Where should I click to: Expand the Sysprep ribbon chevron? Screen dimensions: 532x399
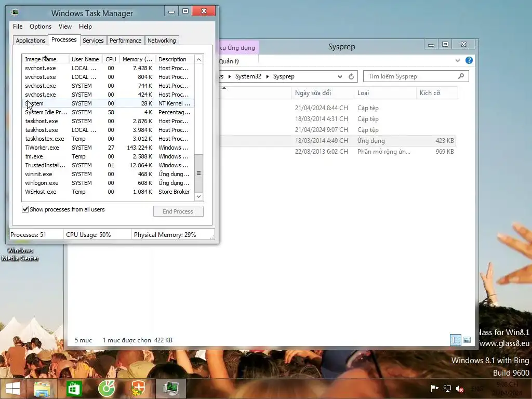457,61
